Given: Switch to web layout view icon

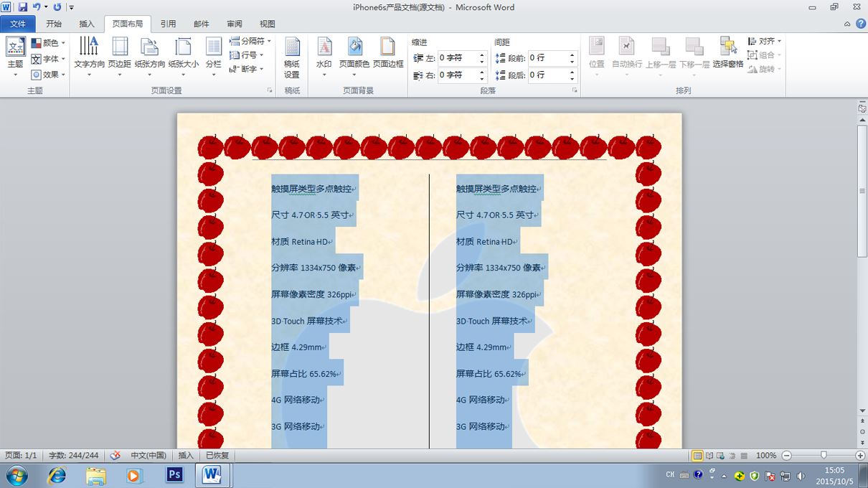Looking at the screenshot, I should click(x=721, y=456).
